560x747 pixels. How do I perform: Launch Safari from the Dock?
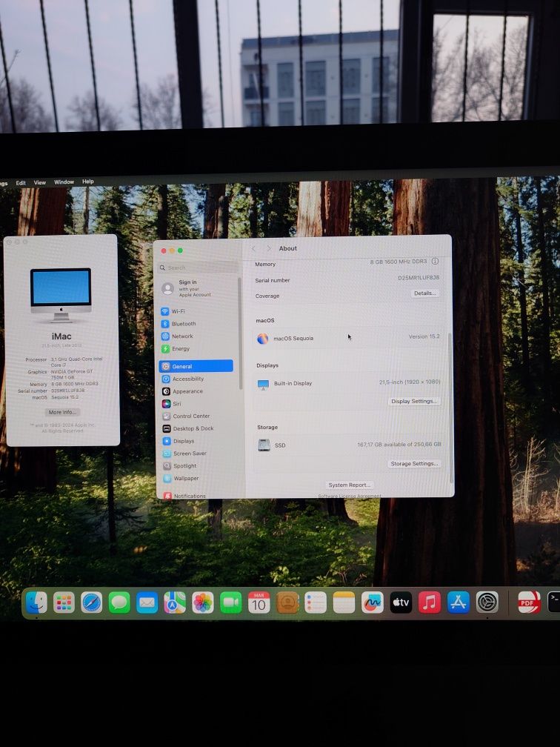91,602
